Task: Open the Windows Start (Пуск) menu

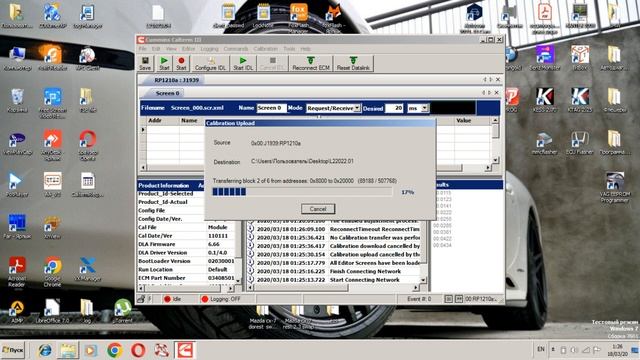Action: click(13, 350)
